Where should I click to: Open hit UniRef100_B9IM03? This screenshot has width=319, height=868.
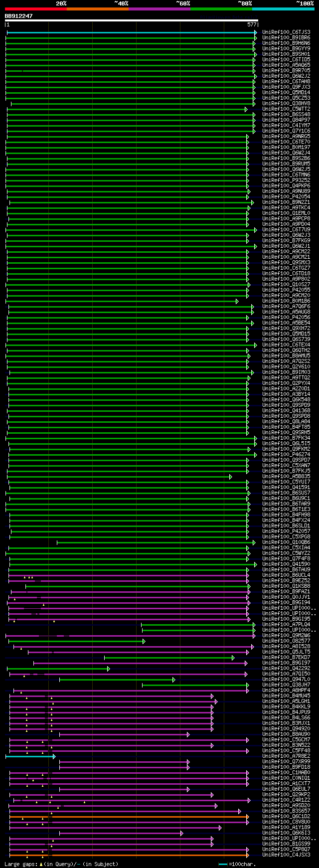pos(286,372)
